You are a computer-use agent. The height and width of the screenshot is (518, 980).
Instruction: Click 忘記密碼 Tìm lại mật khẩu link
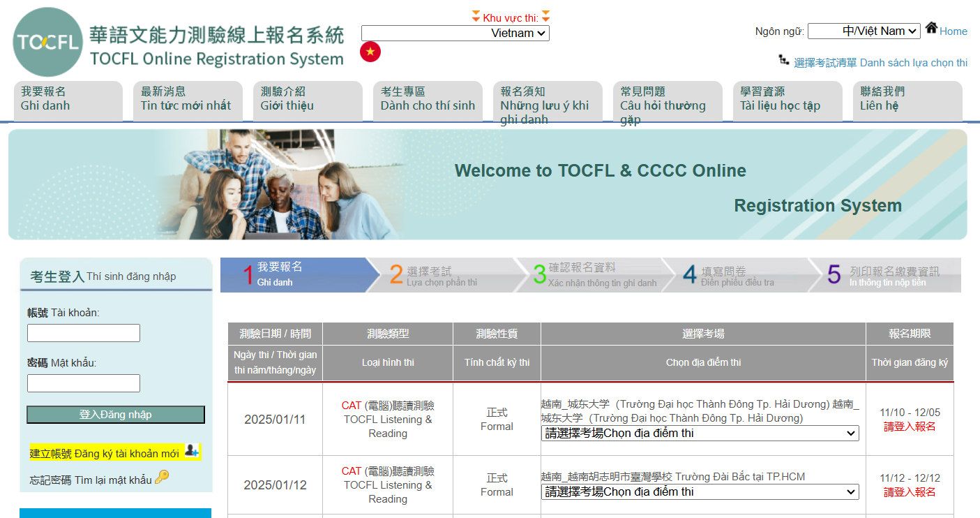[91, 480]
